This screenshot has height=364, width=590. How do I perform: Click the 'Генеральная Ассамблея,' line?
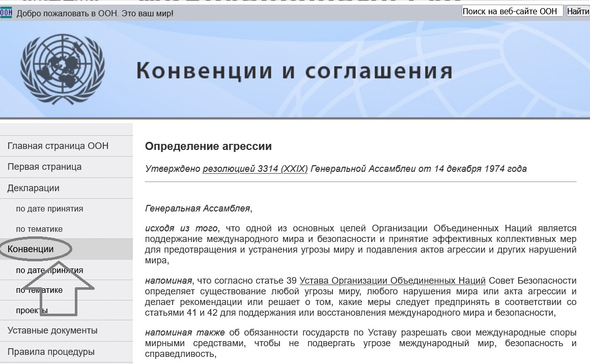pos(199,208)
